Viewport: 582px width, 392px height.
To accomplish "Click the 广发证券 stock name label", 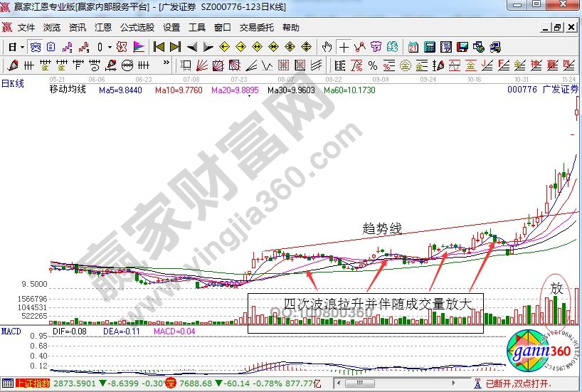I will (560, 90).
